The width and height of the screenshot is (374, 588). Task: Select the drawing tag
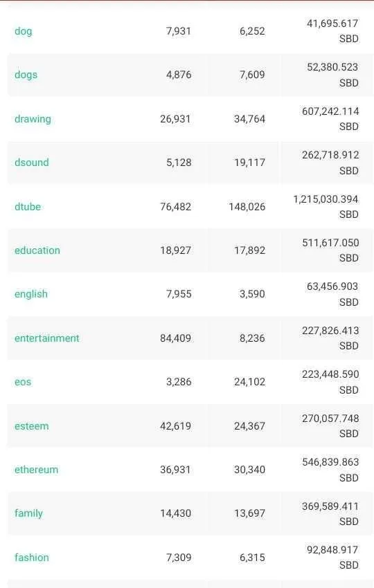click(33, 119)
